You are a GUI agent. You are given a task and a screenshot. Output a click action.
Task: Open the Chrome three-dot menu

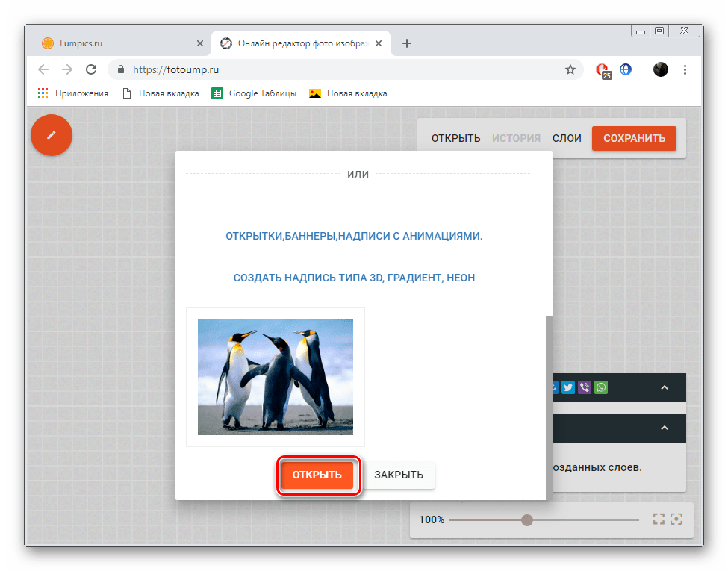pos(685,69)
